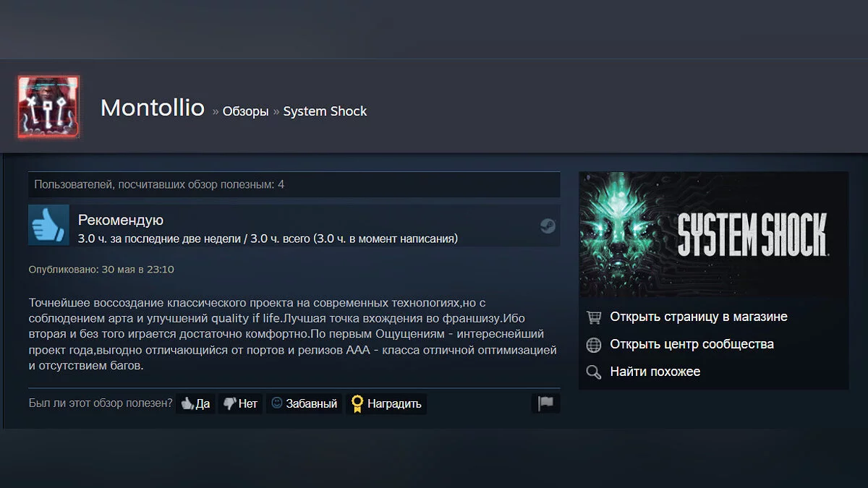
Task: Select Найти похожее link
Action: point(655,372)
